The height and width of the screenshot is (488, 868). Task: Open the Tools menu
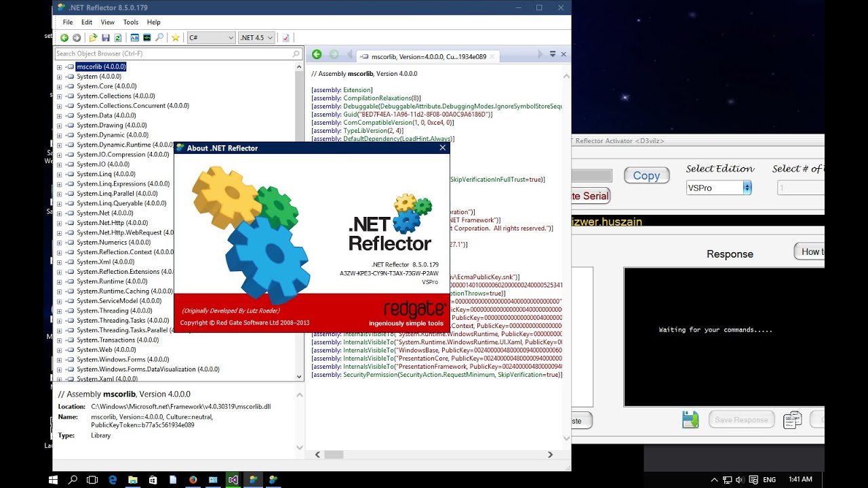pyautogui.click(x=131, y=22)
